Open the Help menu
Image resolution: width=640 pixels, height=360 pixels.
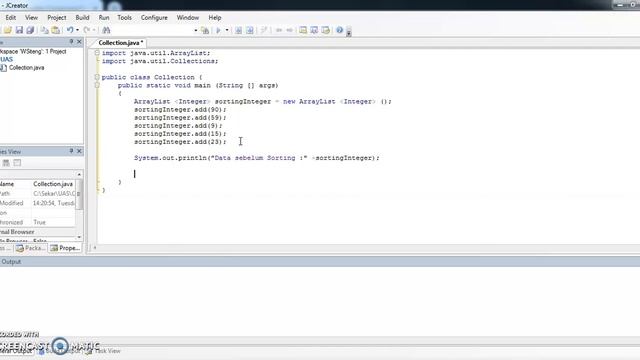215,18
